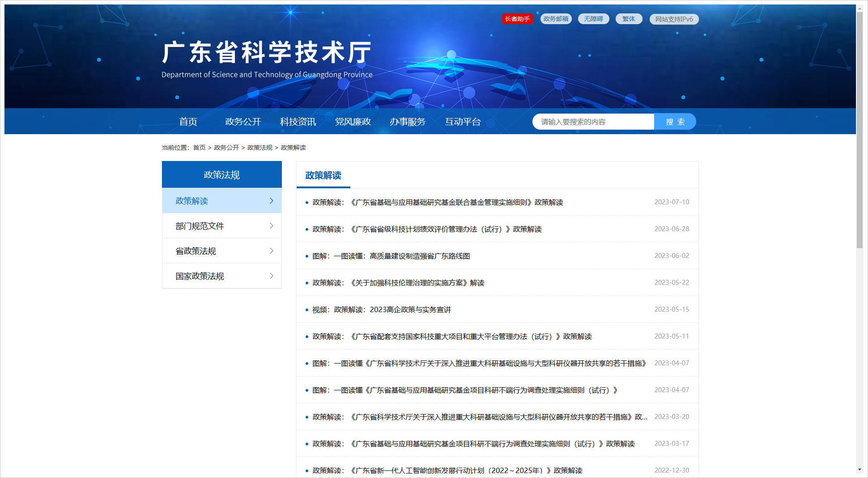Click the scroll down arrow on scrollbar
868x478 pixels.
coord(859,470)
